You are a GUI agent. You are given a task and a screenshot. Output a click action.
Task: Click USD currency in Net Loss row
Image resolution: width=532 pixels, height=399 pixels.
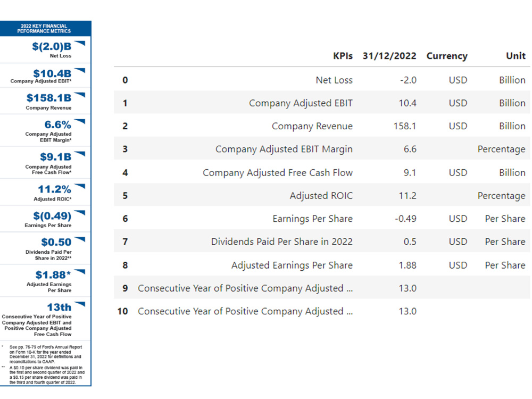click(458, 80)
